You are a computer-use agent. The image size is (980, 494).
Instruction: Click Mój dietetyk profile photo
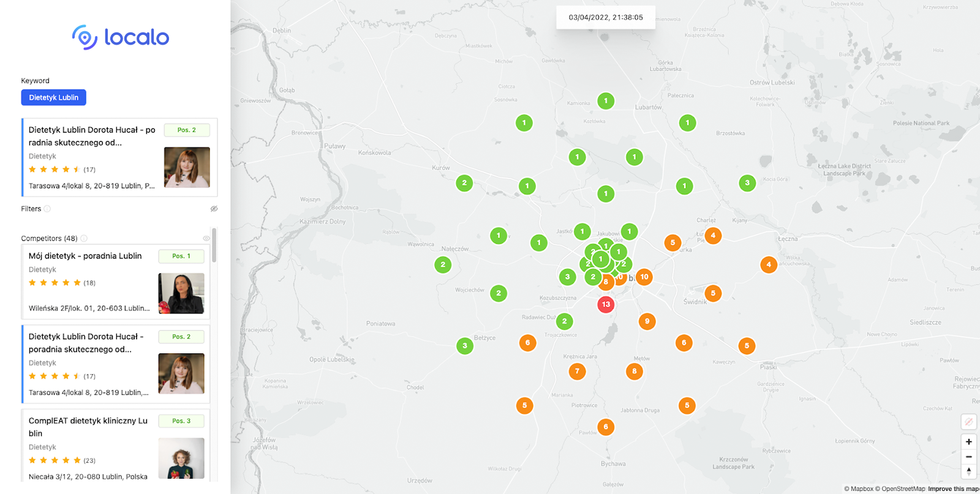point(181,293)
